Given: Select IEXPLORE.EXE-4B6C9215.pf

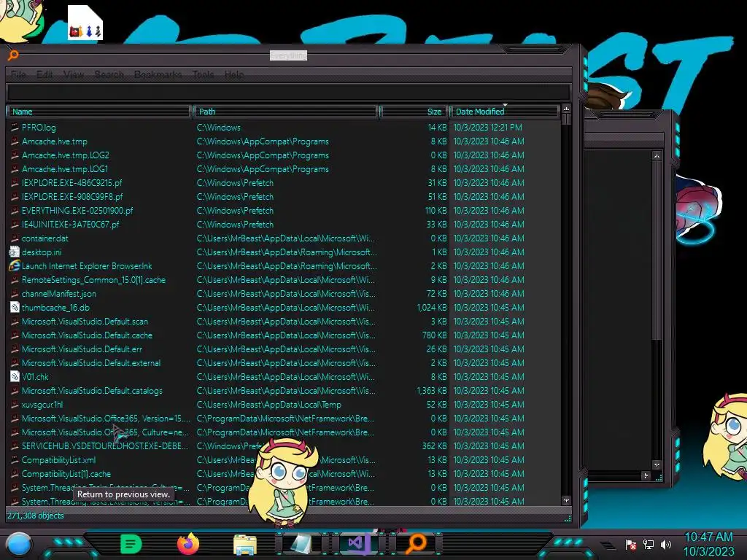Looking at the screenshot, I should click(x=72, y=182).
